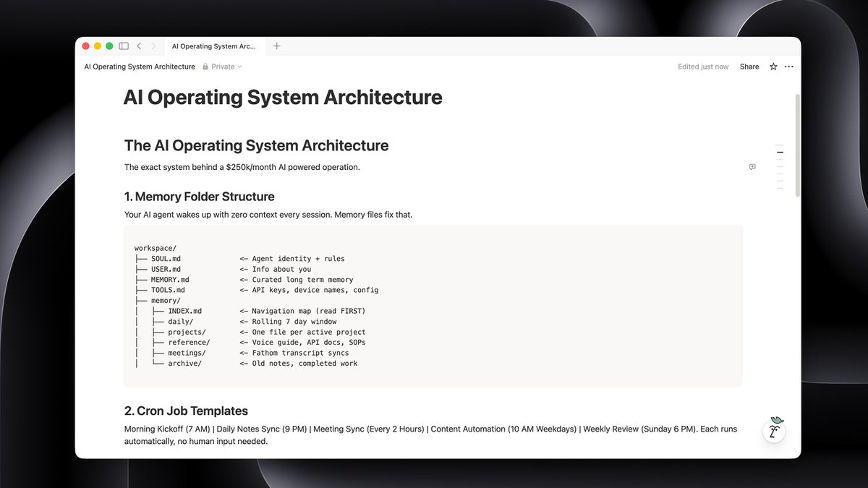Viewport: 868px width, 488px height.
Task: Click the main page title
Action: (x=283, y=98)
